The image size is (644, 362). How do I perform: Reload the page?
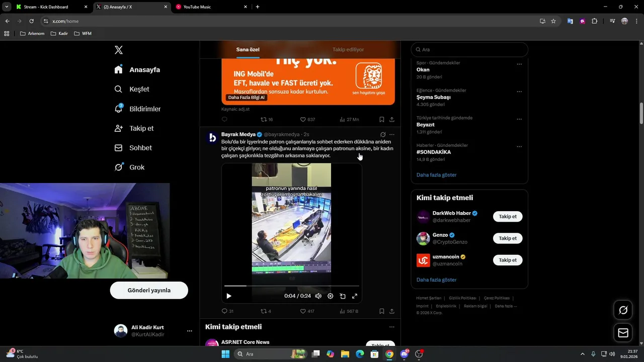point(31,21)
